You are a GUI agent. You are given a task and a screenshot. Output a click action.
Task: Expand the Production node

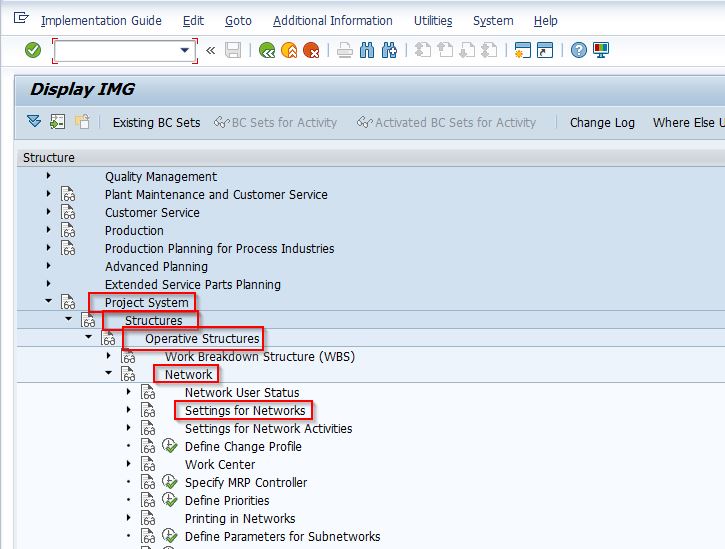click(49, 230)
